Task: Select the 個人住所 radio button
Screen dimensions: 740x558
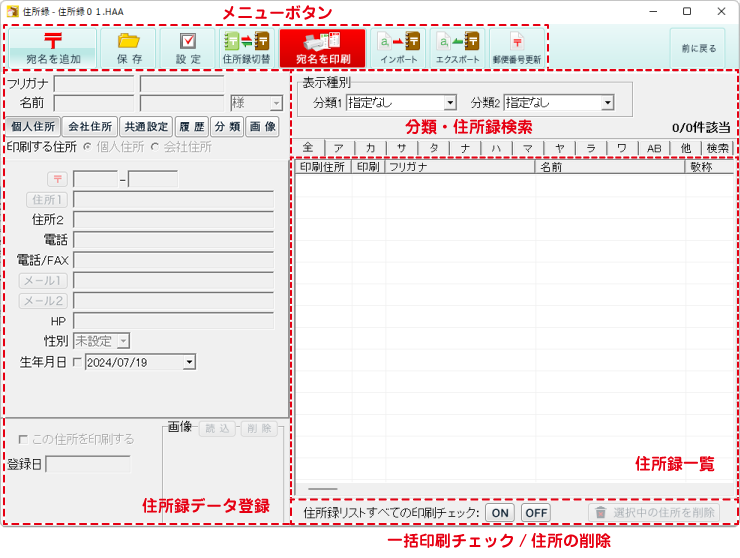Action: (88, 147)
